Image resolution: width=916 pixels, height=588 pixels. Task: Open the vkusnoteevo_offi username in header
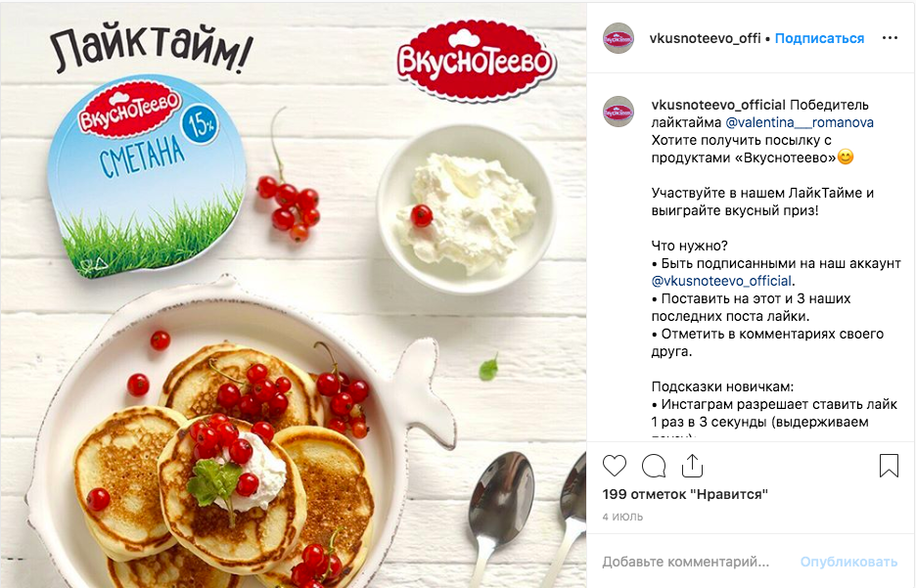pos(705,38)
